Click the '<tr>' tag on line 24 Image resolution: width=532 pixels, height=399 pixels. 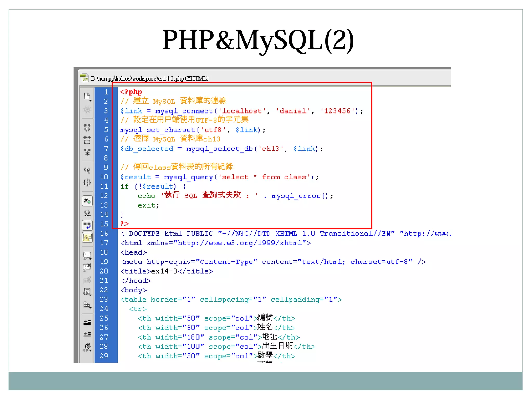click(138, 309)
